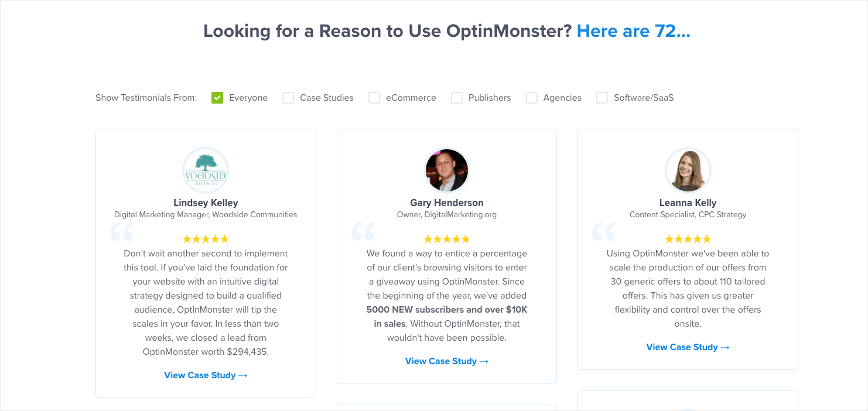View the case study for Woodside Communities

coord(206,375)
